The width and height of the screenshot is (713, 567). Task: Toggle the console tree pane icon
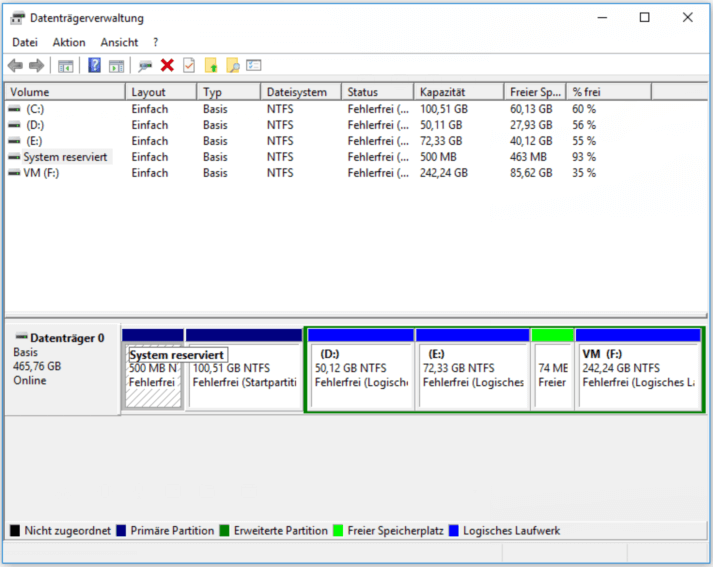pyautogui.click(x=66, y=66)
